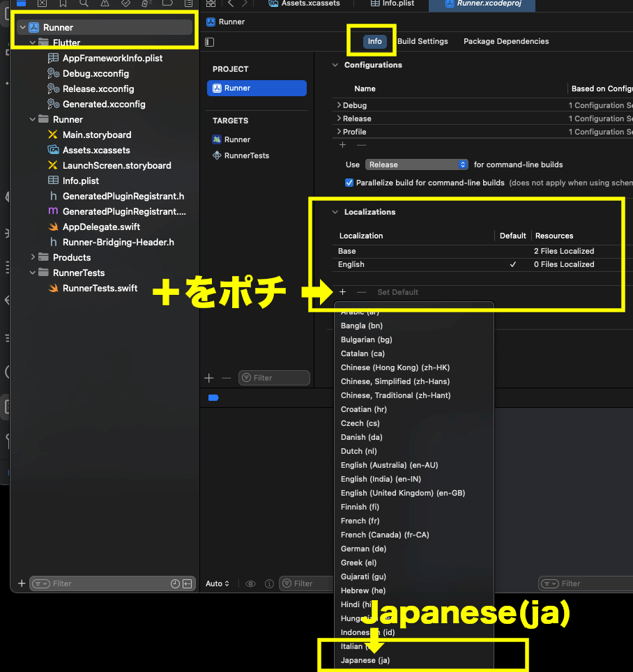Remove configuration with the minus button
Viewport: 633px width, 672px height.
[361, 145]
